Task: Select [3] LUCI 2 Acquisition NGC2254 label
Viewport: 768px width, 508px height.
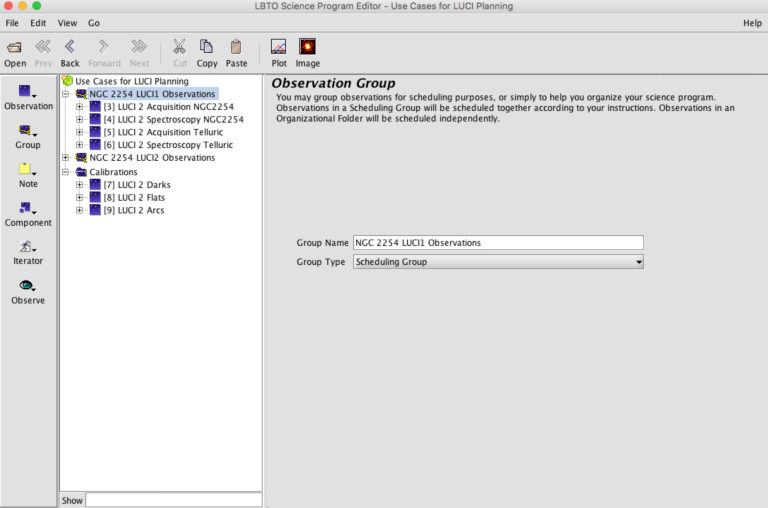Action: click(x=168, y=106)
